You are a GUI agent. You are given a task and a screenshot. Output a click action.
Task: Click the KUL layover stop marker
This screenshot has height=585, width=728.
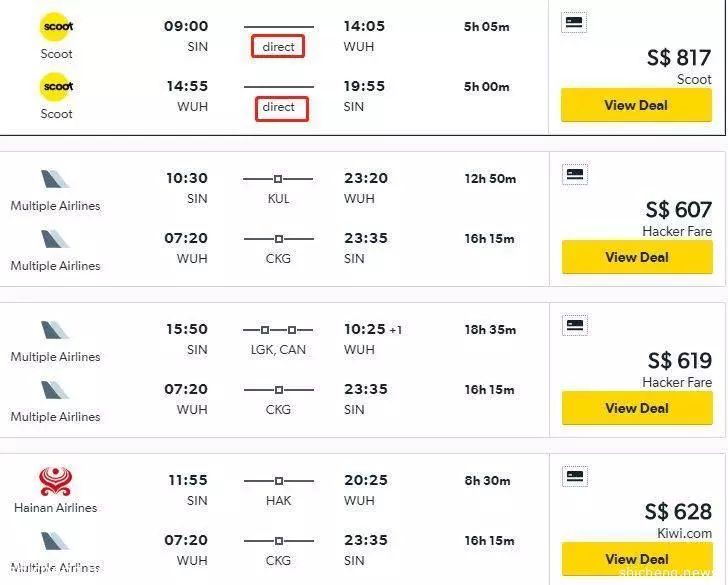pyautogui.click(x=278, y=179)
